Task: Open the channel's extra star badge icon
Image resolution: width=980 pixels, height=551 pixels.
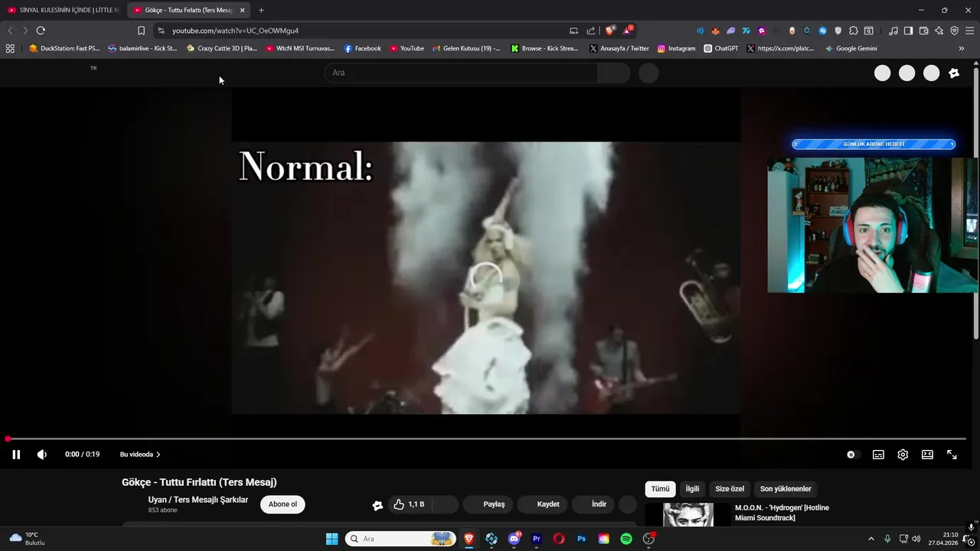Action: (377, 505)
